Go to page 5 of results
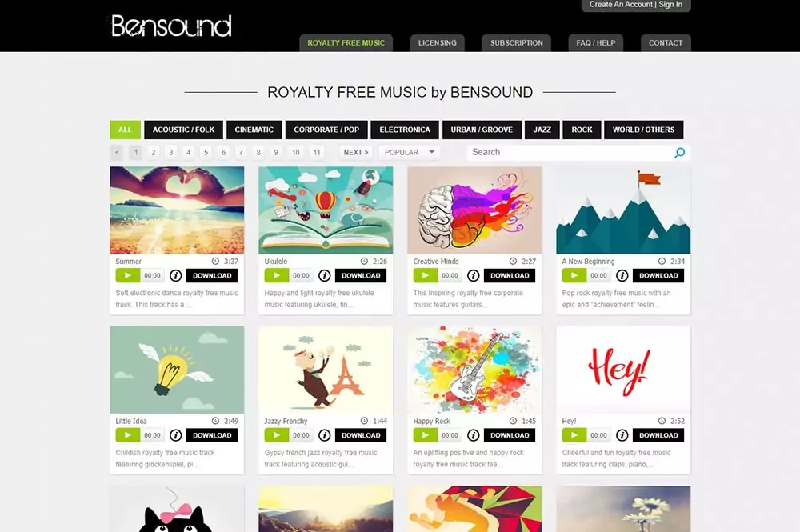Screen dimensions: 800x532 pos(206,153)
